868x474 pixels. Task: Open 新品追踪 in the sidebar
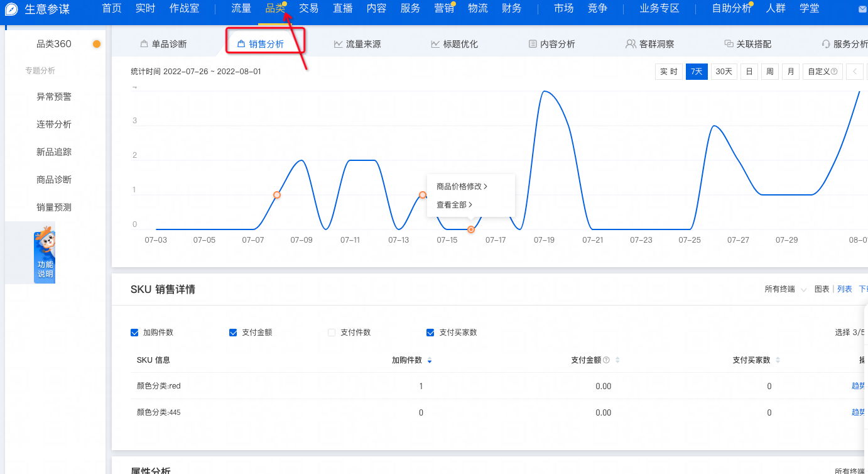(x=54, y=152)
